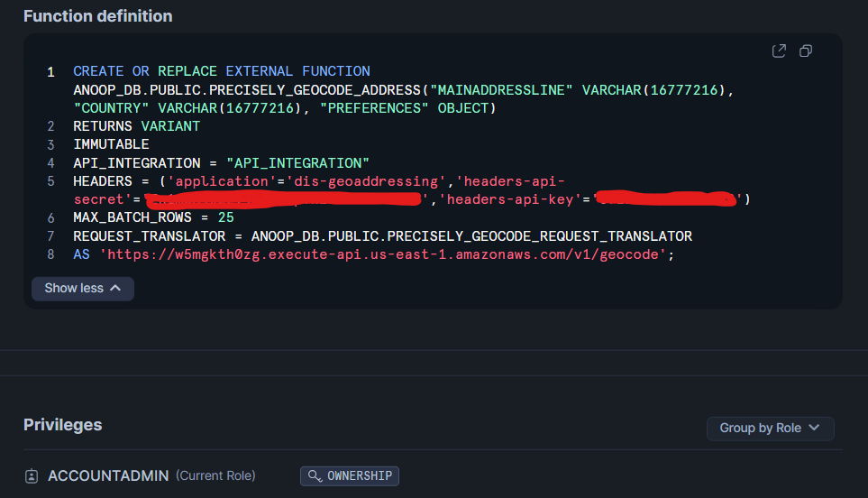Click the RETURNS VARIANT line

click(x=136, y=126)
